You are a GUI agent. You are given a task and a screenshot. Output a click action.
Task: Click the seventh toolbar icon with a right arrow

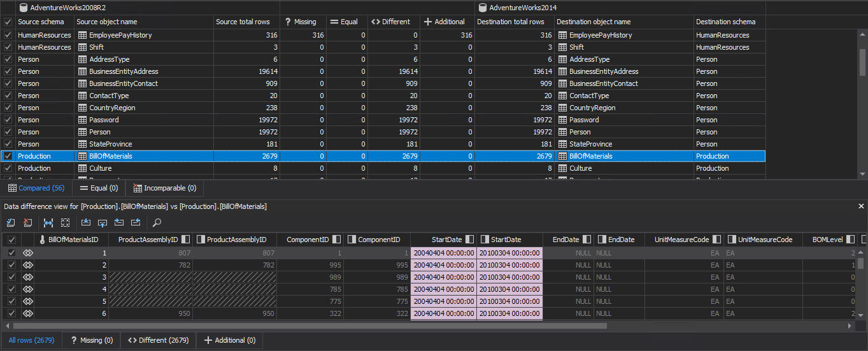coord(118,223)
